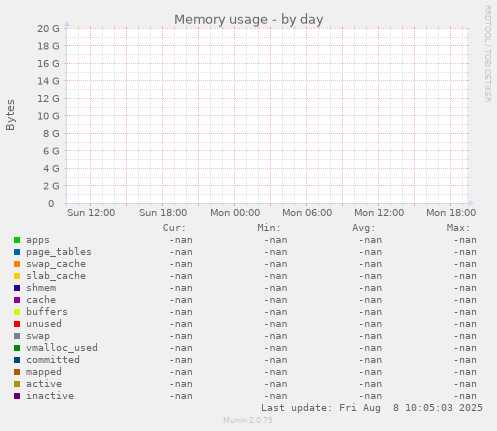Click the gray swap legend swatch

pyautogui.click(x=17, y=336)
